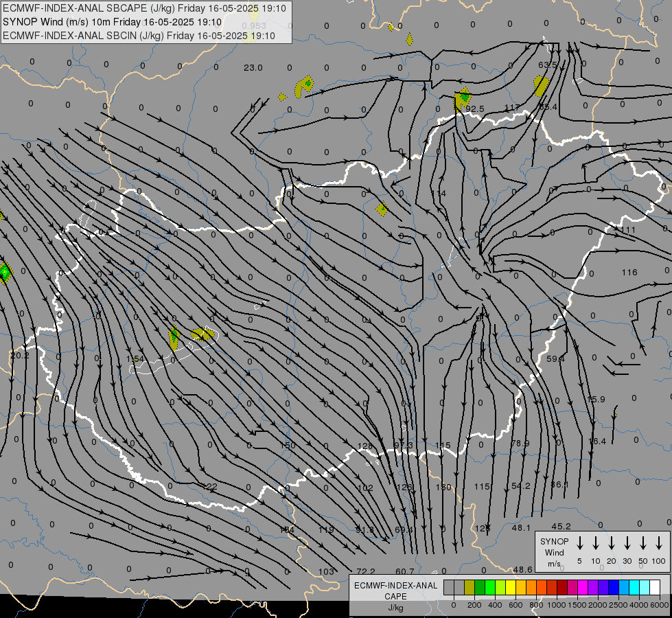Click the SBCAPE title line in header box
The height and width of the screenshot is (618, 672).
tap(144, 8)
